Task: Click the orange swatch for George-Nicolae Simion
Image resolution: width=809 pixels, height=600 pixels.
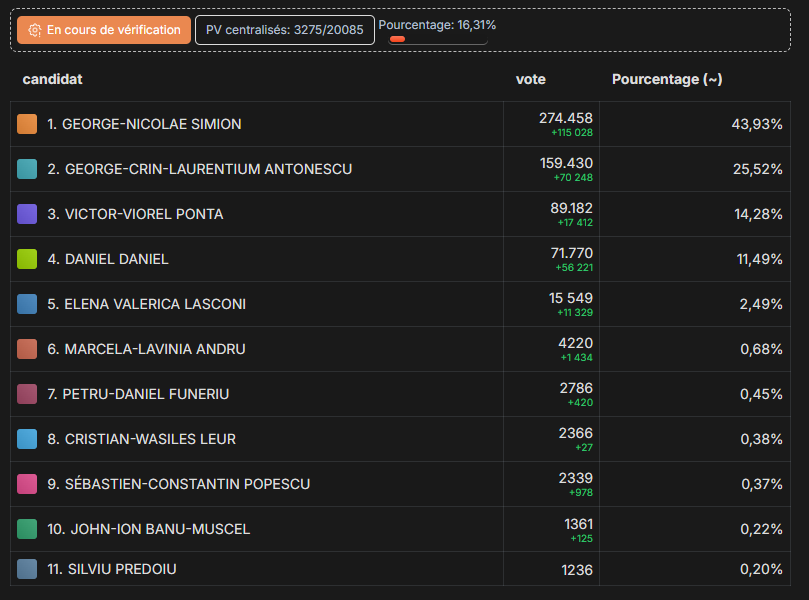Action: [27, 124]
